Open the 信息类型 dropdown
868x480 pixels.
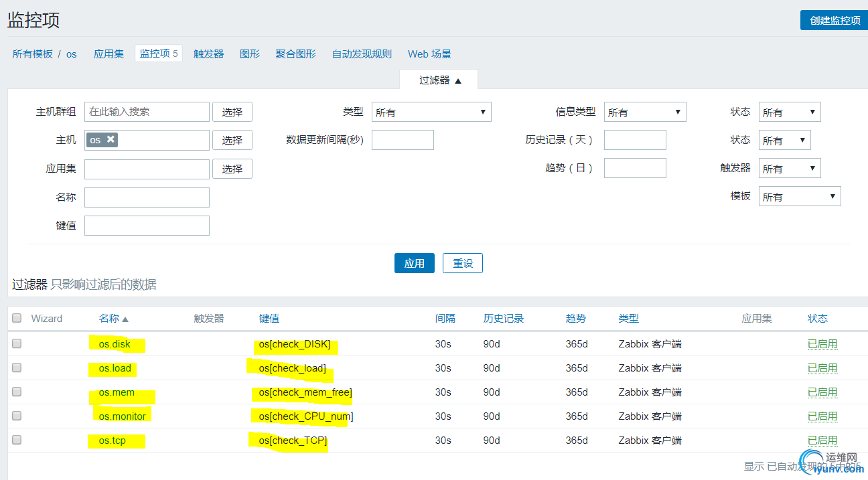[645, 112]
